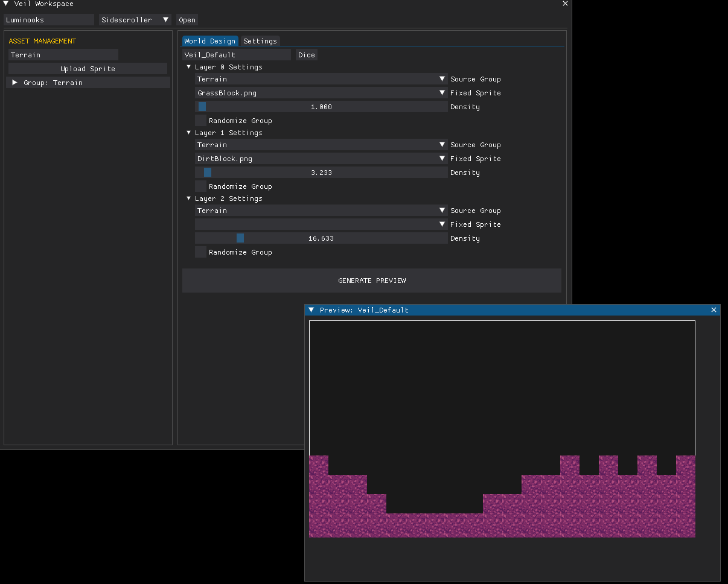Open the DirtBlock.png Fixed Sprite dropdown
The height and width of the screenshot is (584, 728).
321,159
